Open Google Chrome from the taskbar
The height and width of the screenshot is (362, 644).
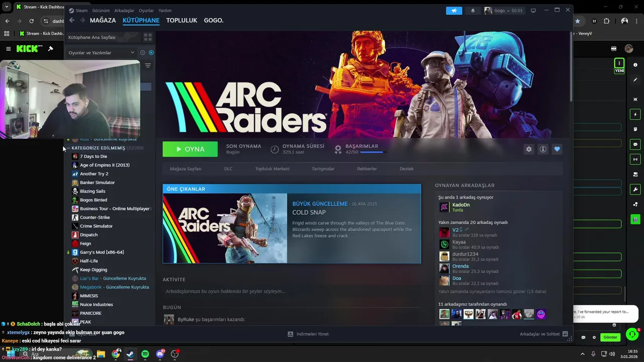coord(116,354)
